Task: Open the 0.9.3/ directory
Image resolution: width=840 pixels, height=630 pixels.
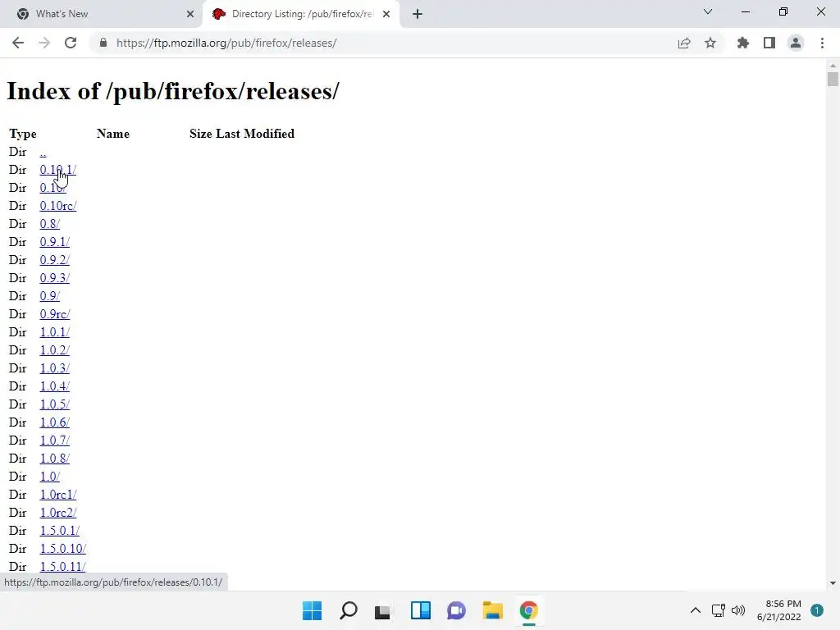Action: click(x=55, y=278)
